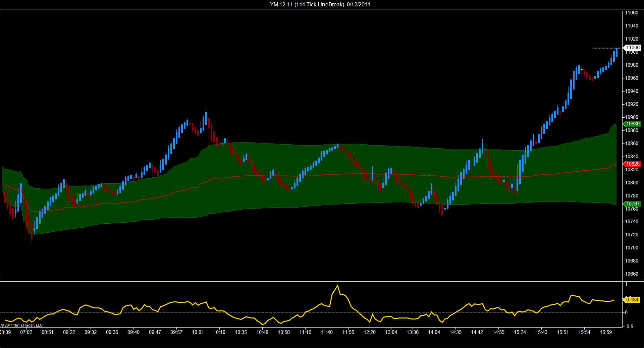Select the green 10889 upper band marker

pos(632,124)
